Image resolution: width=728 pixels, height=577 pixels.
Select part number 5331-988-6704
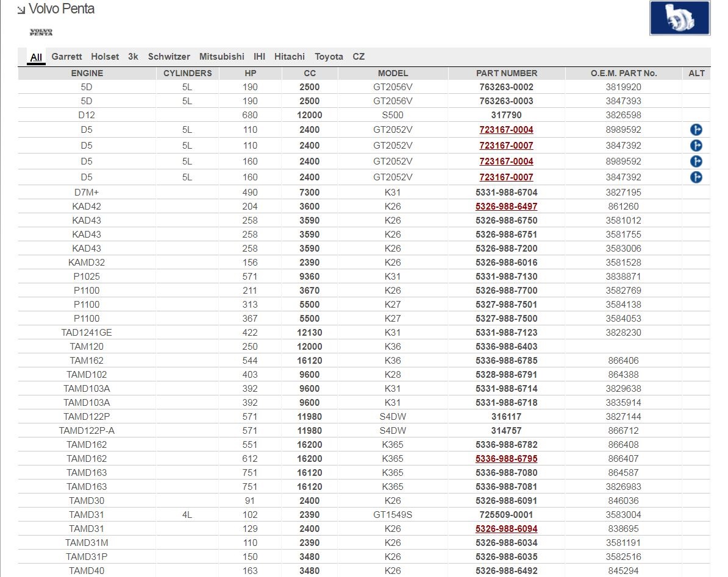coord(506,193)
